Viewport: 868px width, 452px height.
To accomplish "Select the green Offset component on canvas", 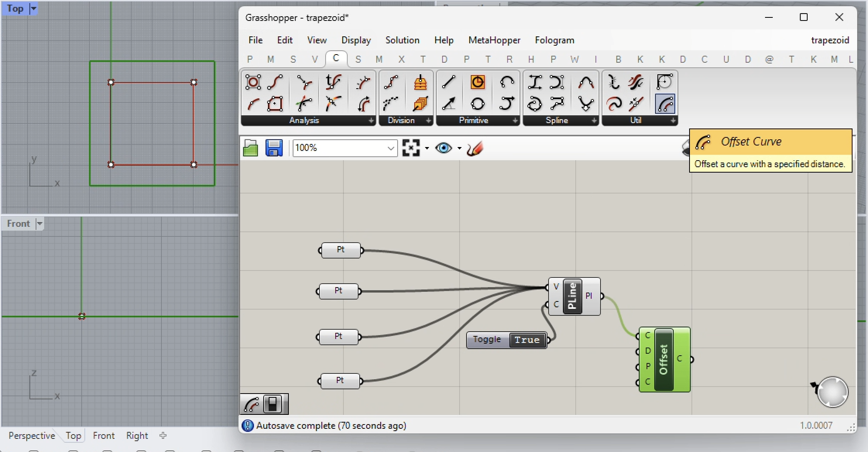I will (664, 360).
